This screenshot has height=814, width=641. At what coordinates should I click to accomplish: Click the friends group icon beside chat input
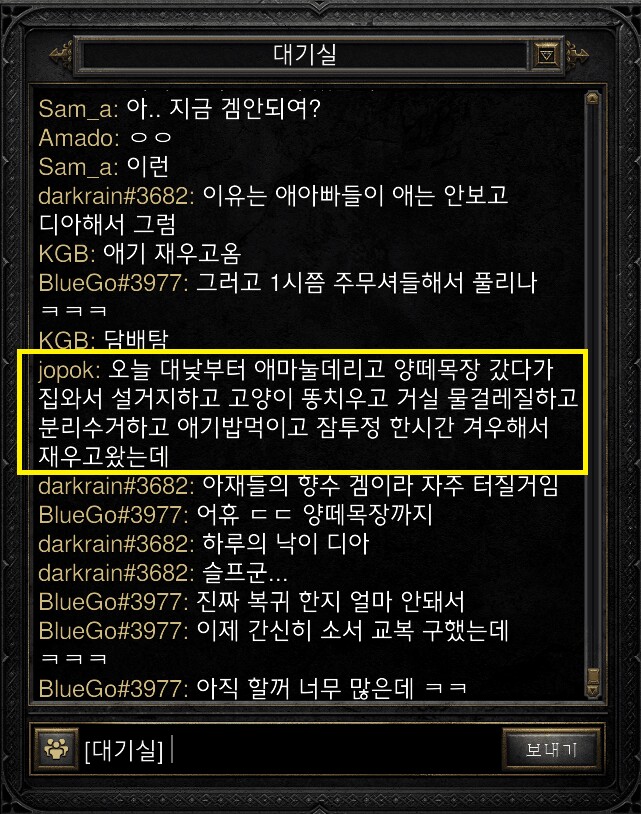tap(56, 748)
